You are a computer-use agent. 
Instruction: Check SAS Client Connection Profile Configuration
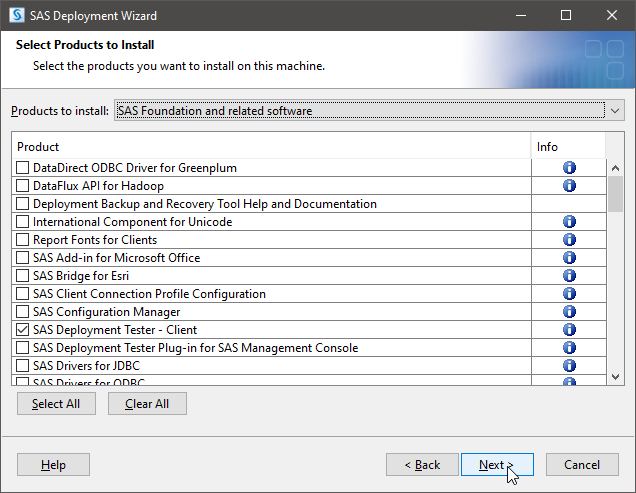tap(22, 294)
